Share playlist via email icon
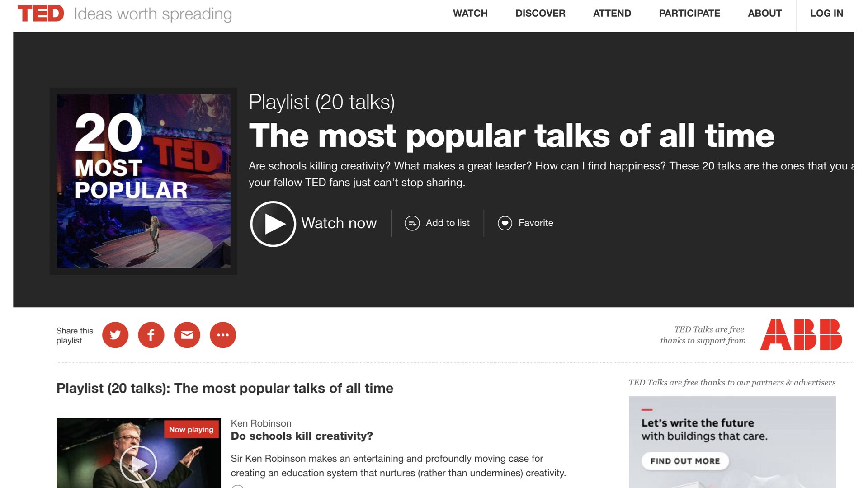Image resolution: width=868 pixels, height=488 pixels. 187,335
